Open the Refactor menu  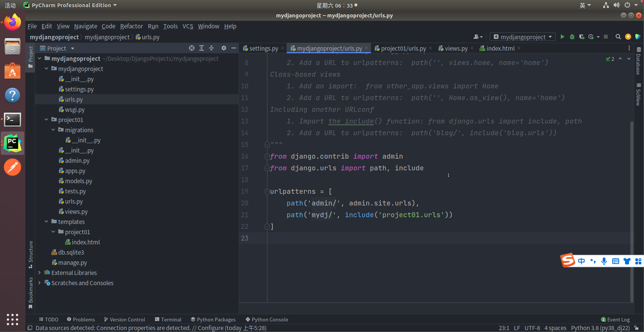[131, 26]
